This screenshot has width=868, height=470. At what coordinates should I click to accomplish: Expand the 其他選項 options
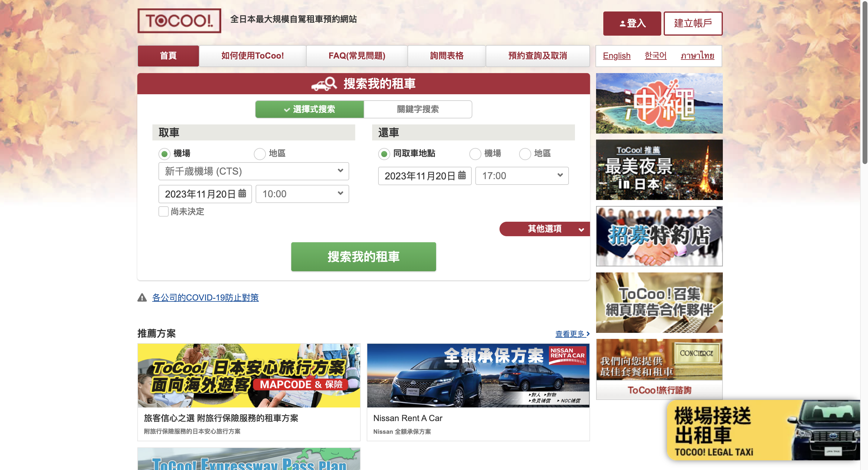[x=544, y=229]
